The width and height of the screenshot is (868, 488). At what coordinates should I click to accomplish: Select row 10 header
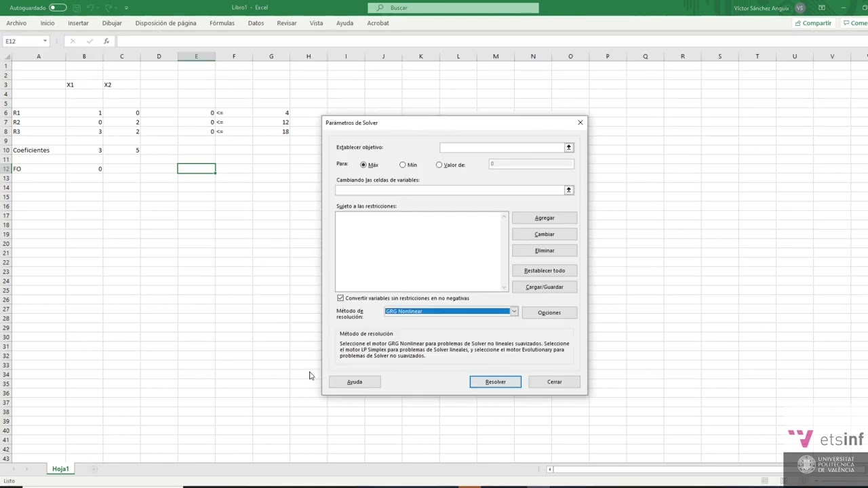coord(6,150)
